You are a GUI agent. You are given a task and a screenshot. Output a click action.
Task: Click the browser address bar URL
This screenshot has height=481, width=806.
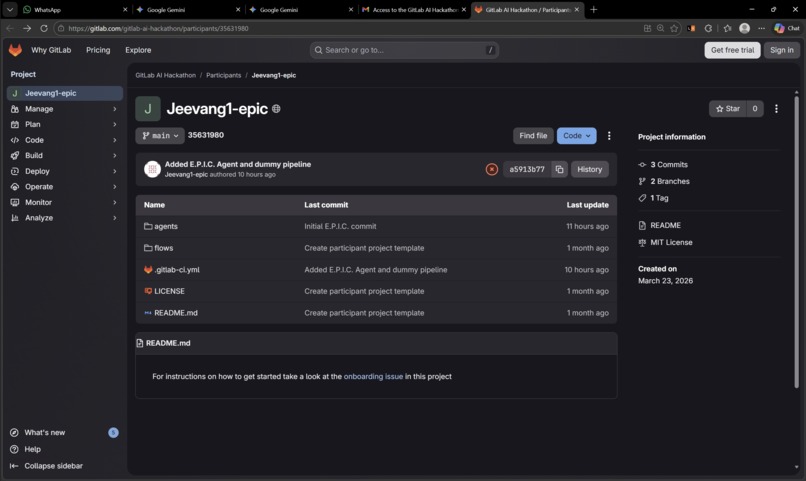[x=158, y=28]
